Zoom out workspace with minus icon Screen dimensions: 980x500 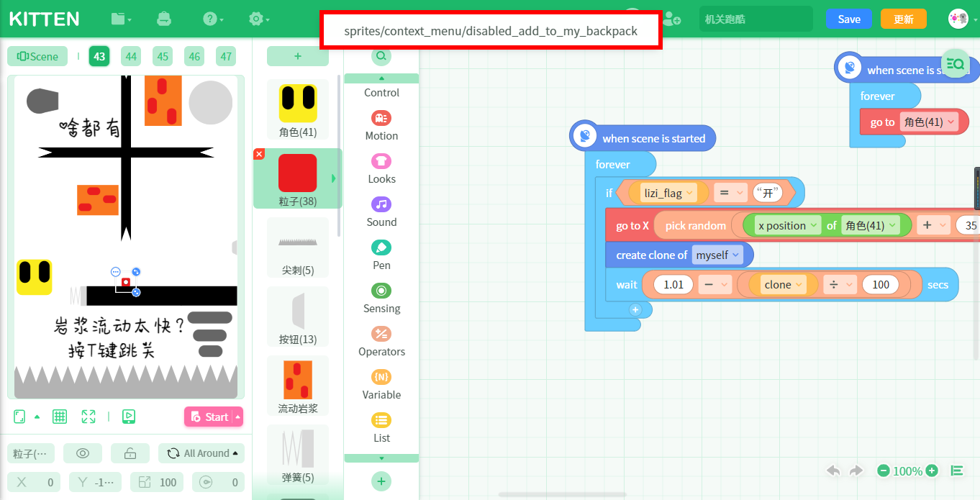coord(884,471)
